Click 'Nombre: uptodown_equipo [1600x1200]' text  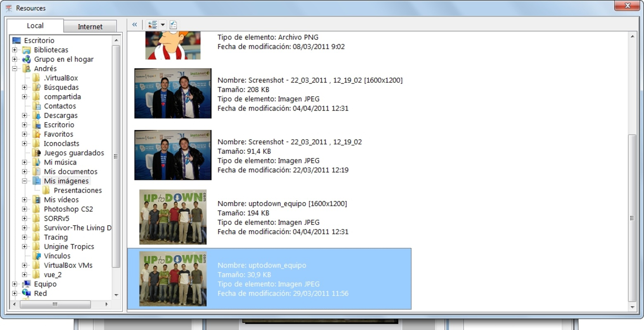282,203
